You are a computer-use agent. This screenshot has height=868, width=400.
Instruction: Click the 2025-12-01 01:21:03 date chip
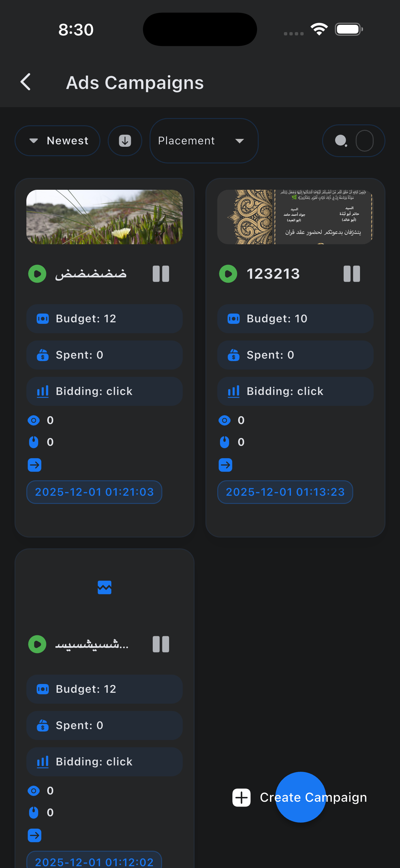click(94, 492)
